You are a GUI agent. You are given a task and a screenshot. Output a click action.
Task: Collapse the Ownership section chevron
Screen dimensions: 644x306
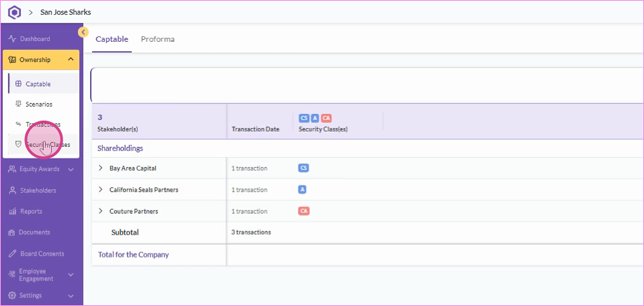(x=71, y=60)
